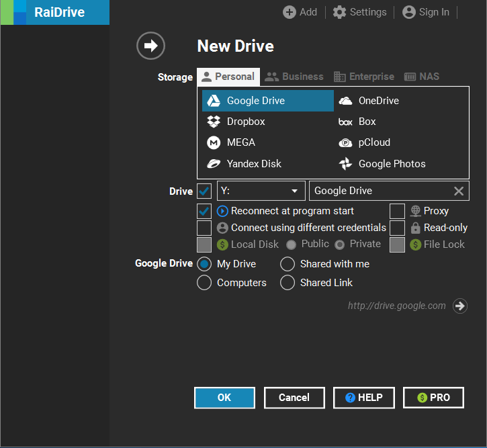Choose the Private radio option
The width and height of the screenshot is (487, 448).
[339, 244]
